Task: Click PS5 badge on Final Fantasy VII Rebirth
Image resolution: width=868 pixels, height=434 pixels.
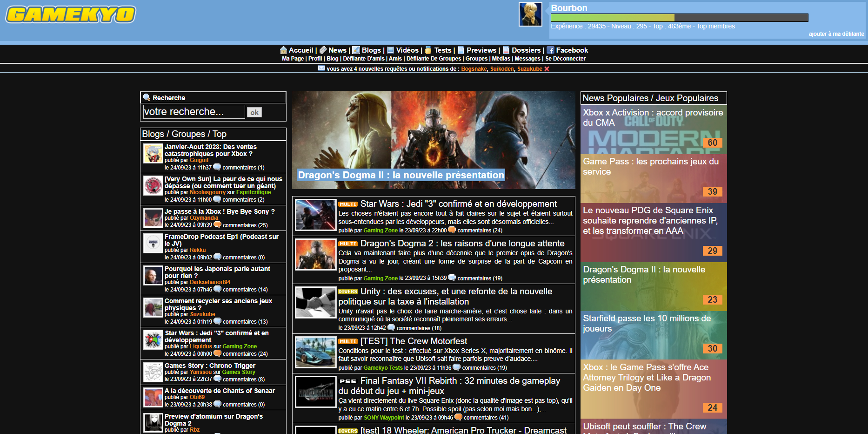Action: tap(348, 381)
